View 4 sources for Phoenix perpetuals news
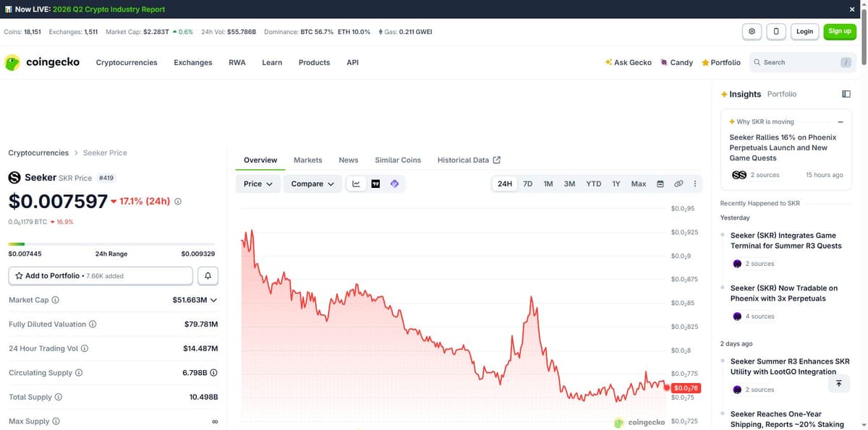 [754, 317]
